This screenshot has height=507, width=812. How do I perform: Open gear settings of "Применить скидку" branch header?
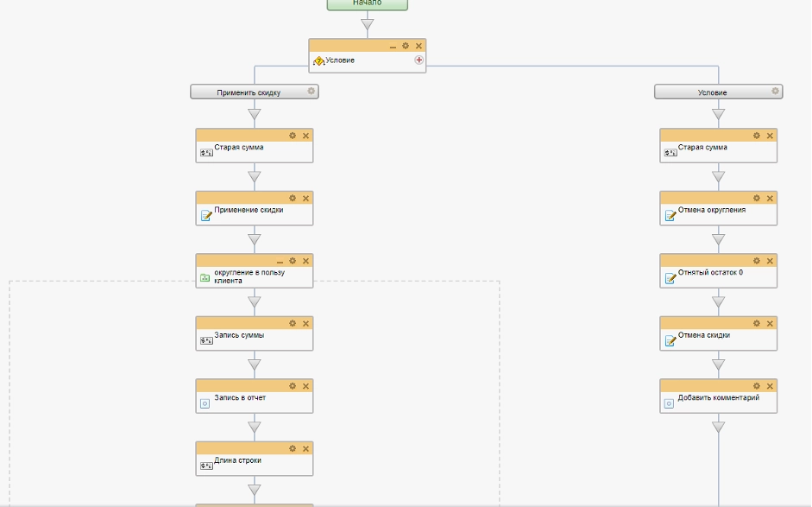pos(312,91)
